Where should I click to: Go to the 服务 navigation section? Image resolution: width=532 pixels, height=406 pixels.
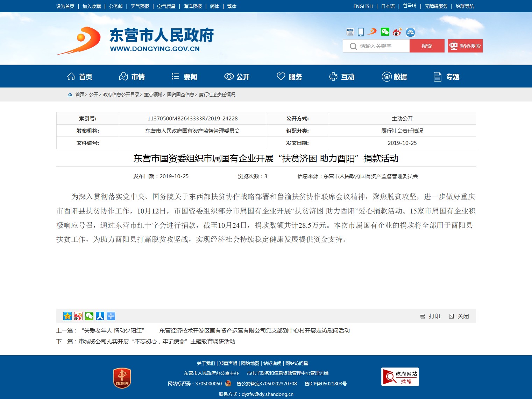[x=289, y=77]
